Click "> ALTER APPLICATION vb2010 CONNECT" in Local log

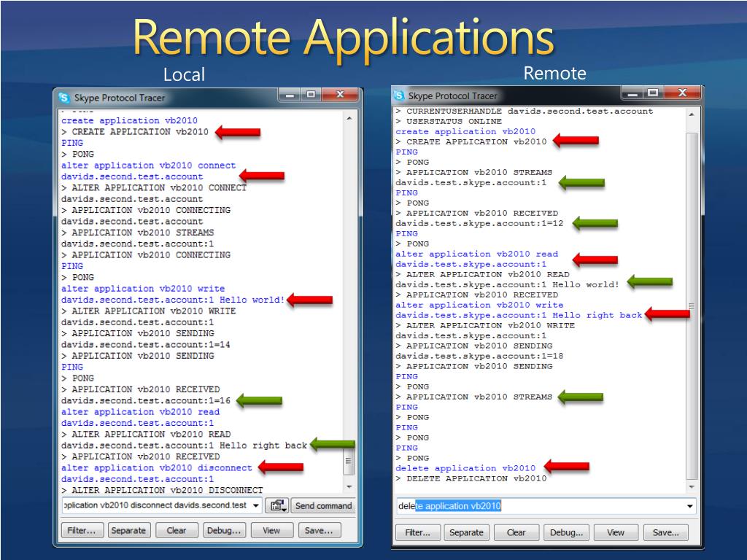(154, 188)
